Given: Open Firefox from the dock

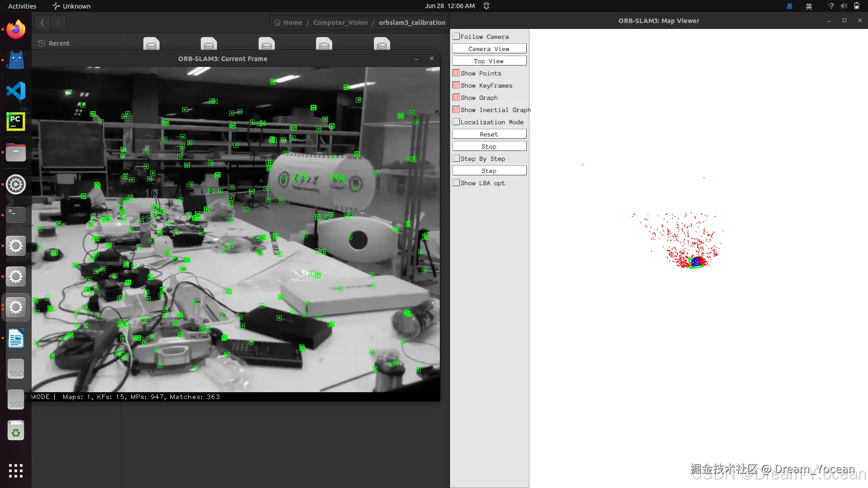Looking at the screenshot, I should tap(16, 30).
